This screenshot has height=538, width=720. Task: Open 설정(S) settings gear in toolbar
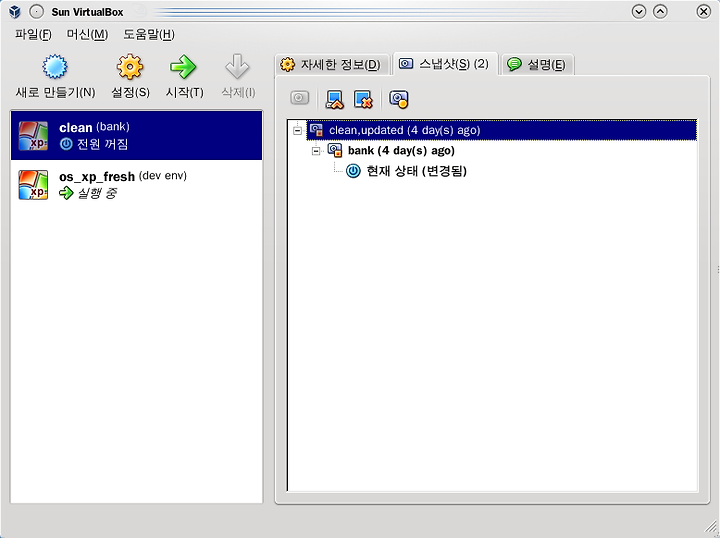click(130, 67)
